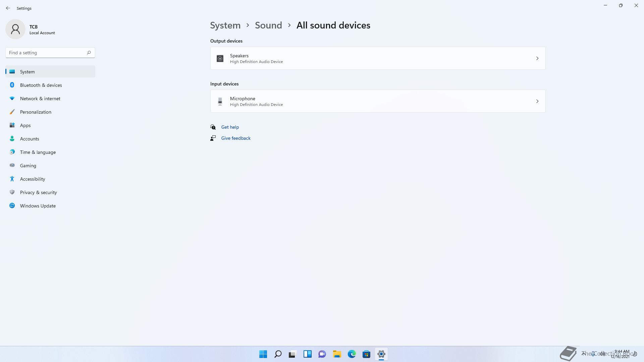Open Privacy & security settings
This screenshot has width=644, height=362.
(50, 192)
